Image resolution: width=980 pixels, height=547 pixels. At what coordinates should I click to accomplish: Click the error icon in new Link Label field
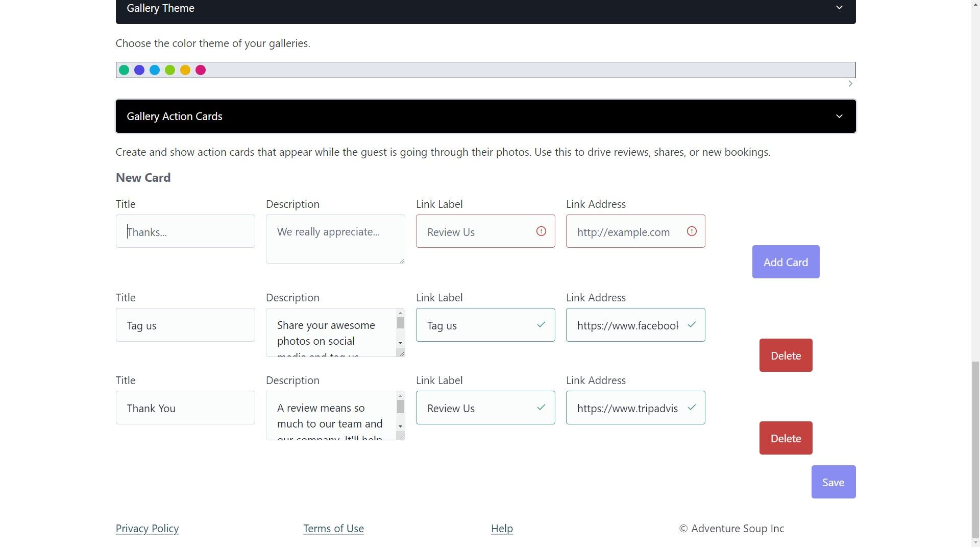(541, 231)
